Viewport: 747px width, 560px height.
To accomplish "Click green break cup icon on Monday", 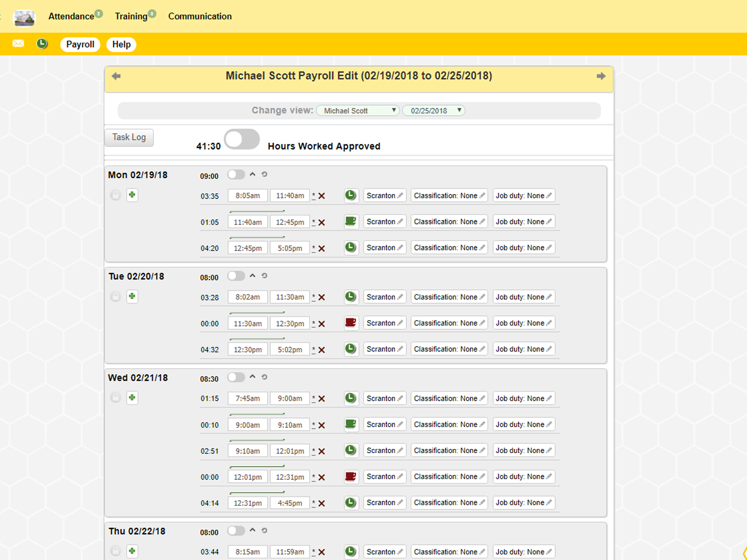I will click(x=351, y=222).
